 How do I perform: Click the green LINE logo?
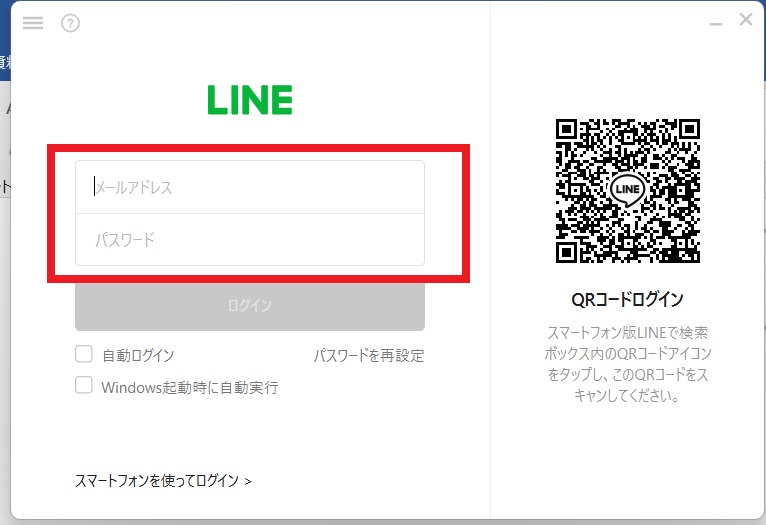click(250, 100)
